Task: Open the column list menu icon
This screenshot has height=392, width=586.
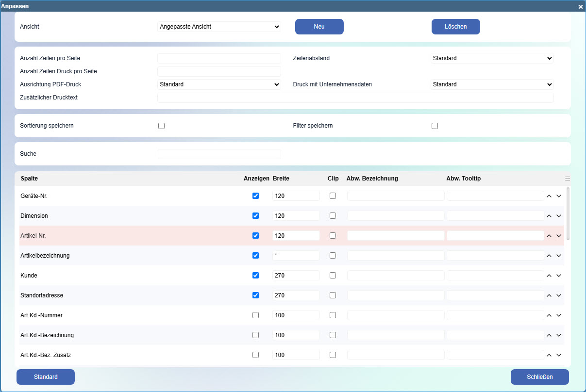Action: (568, 179)
